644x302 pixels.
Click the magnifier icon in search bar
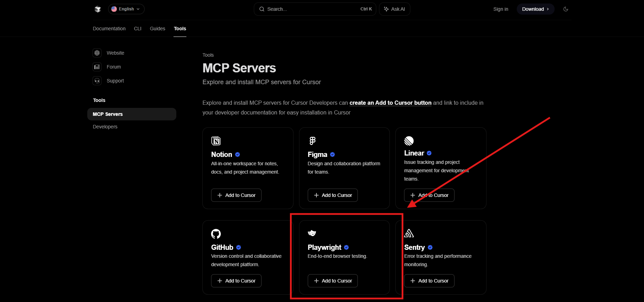tap(262, 9)
